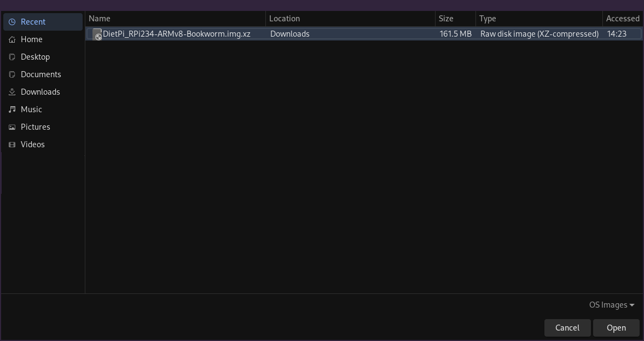Sort files by Size column
Screen dimensions: 644x341
(x=455, y=19)
